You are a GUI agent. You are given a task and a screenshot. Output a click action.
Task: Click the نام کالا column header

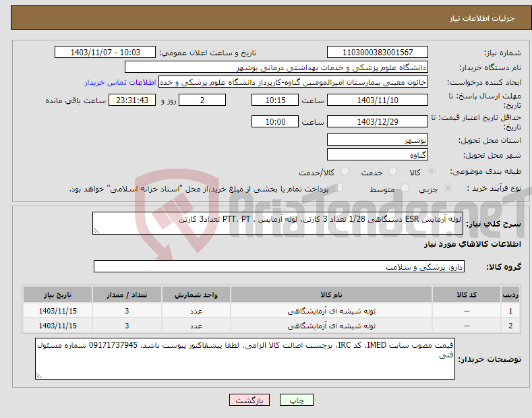point(331,295)
